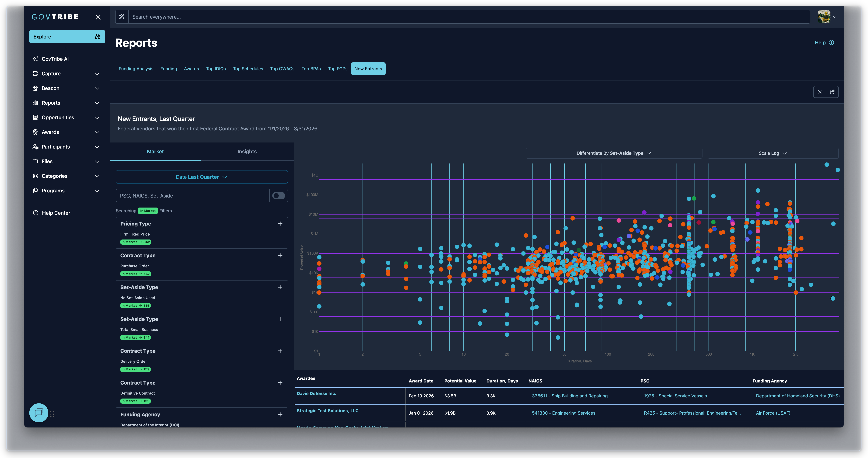Click the Reports bar chart icon
Image resolution: width=868 pixels, height=458 pixels.
[35, 103]
